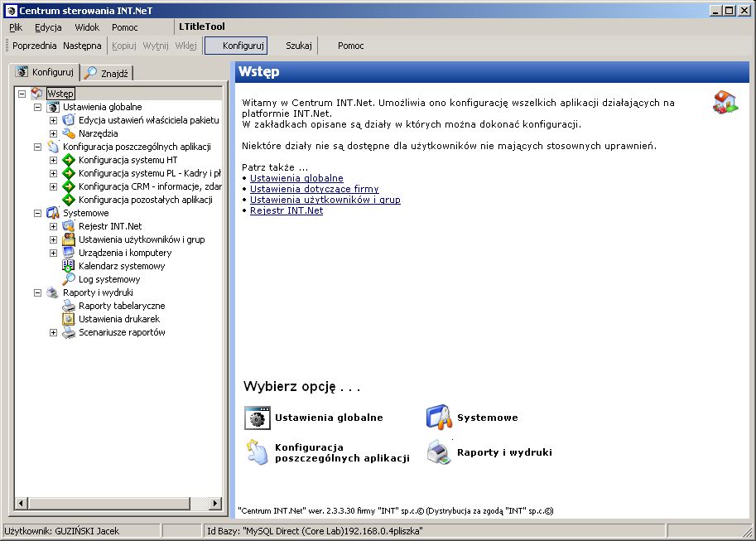Image resolution: width=756 pixels, height=541 pixels.
Task: Expand the Rejestr INT.Net node
Action: click(x=54, y=226)
